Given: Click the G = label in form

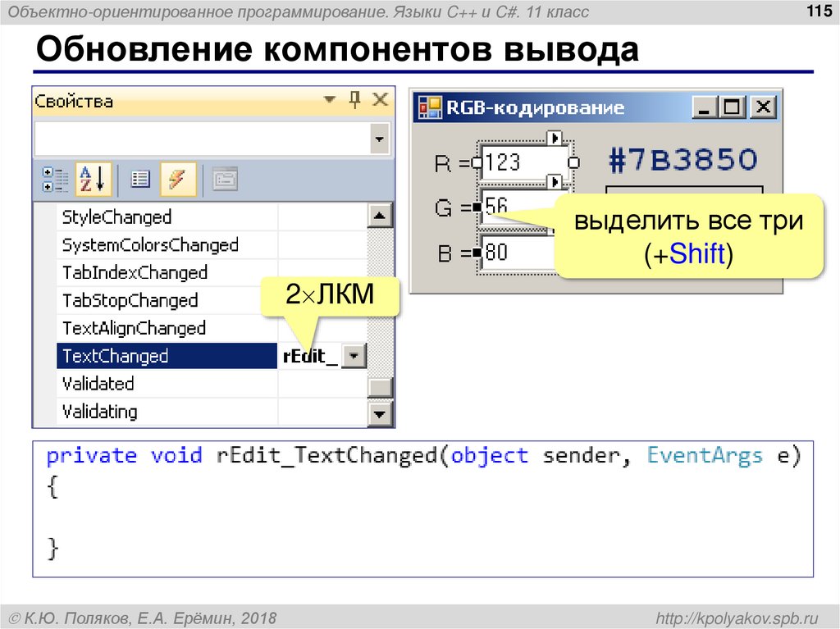Looking at the screenshot, I should [453, 207].
